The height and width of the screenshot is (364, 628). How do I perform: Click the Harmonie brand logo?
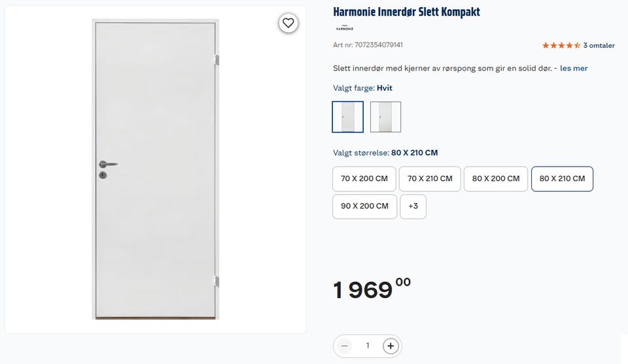coord(345,28)
